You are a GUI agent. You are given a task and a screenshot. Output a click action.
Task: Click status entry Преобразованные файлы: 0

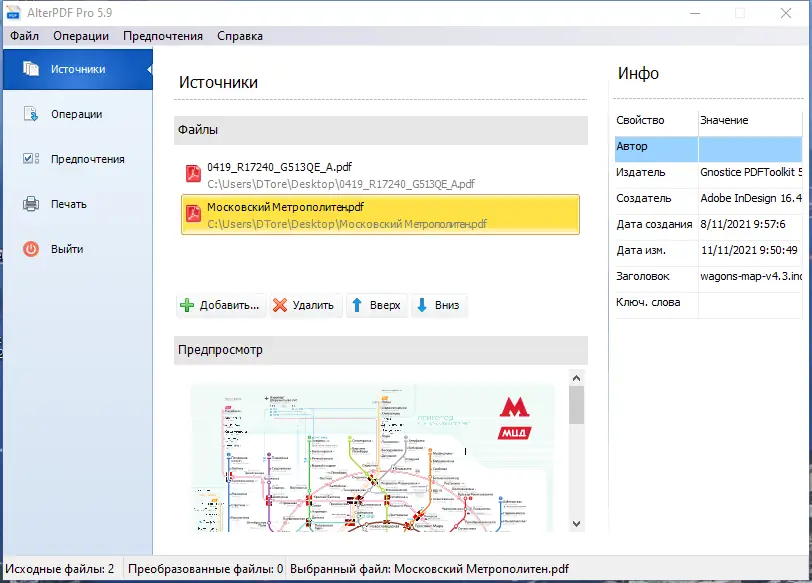coord(206,569)
